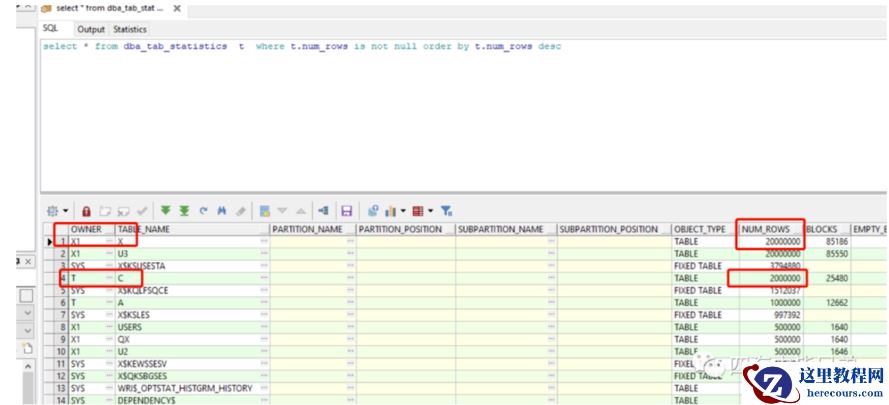The height and width of the screenshot is (405, 889).
Task: Click the PARTITION_POSITION column header
Action: (405, 229)
